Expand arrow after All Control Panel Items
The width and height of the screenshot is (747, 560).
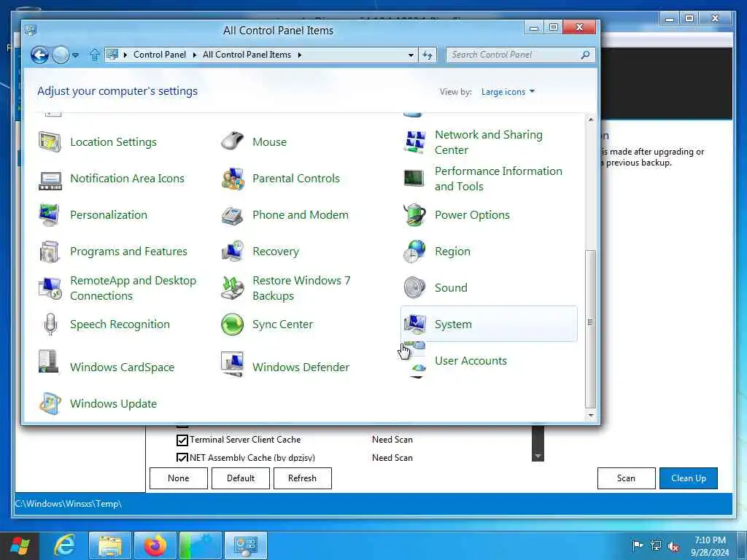(x=300, y=55)
